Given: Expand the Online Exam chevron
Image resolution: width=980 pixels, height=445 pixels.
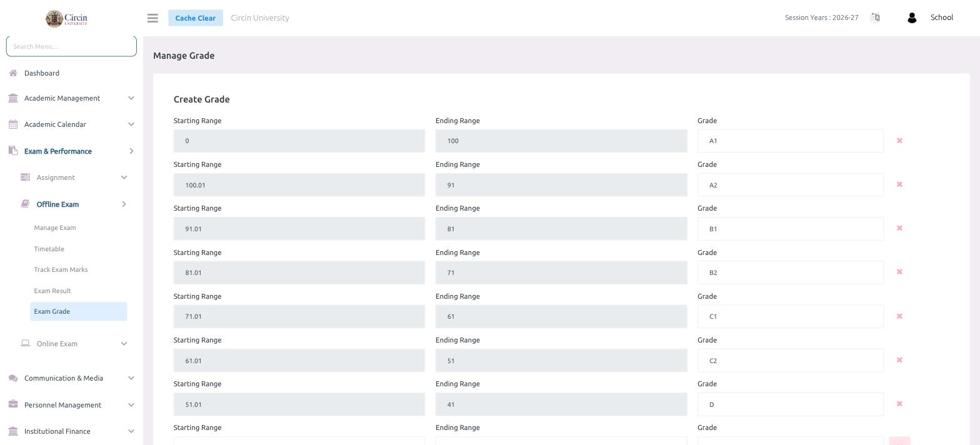Looking at the screenshot, I should click(124, 344).
